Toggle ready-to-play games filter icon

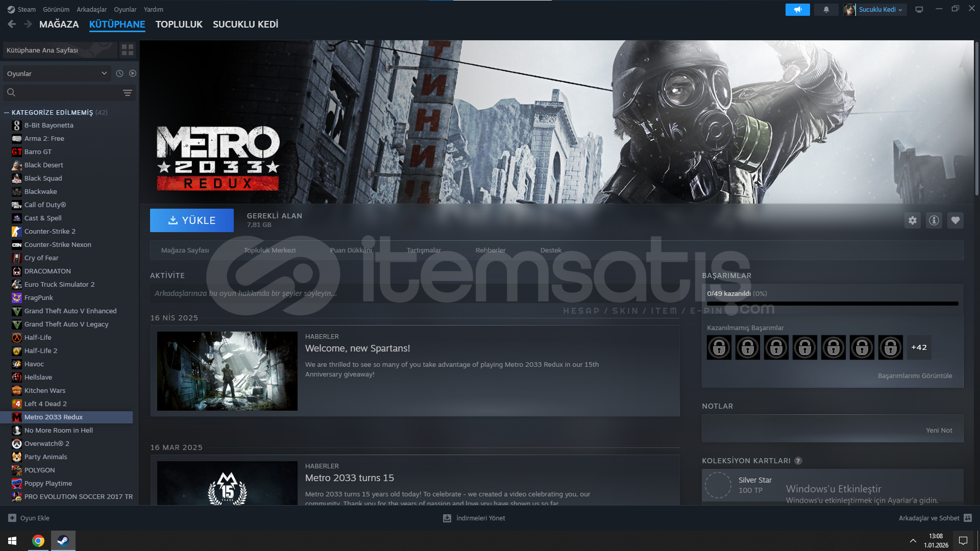(133, 73)
